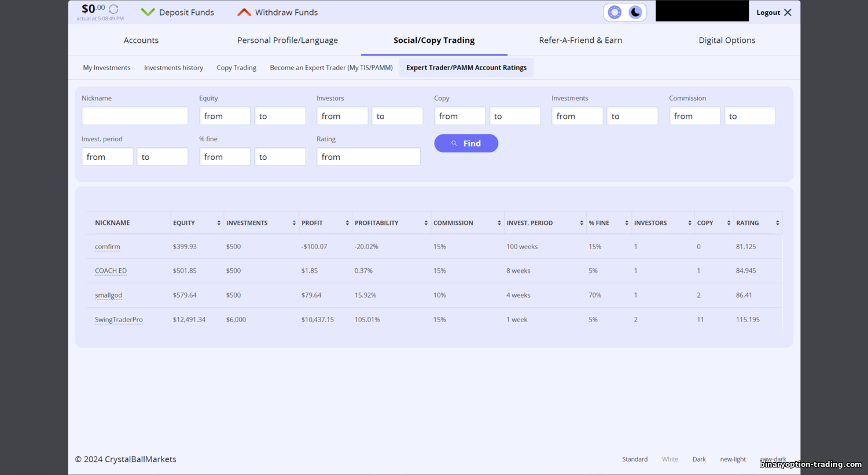Image resolution: width=868 pixels, height=475 pixels.
Task: Open SwingTraderPro trader profile link
Action: coord(119,320)
